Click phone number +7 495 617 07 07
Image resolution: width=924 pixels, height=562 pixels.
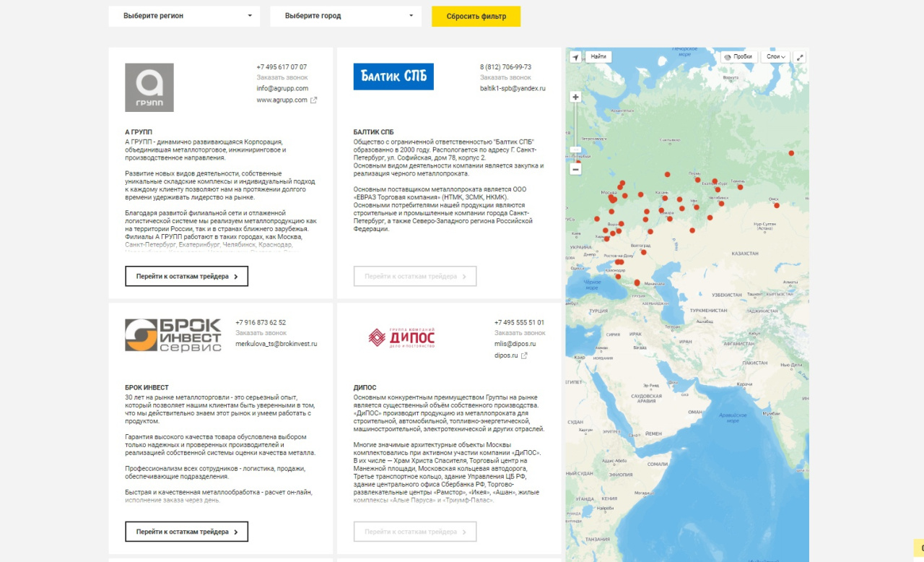(x=282, y=66)
